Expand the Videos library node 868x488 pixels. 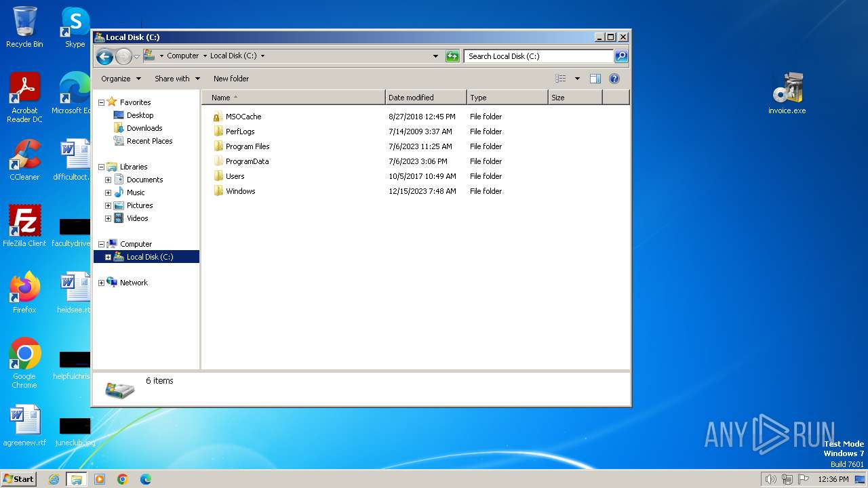(108, 218)
